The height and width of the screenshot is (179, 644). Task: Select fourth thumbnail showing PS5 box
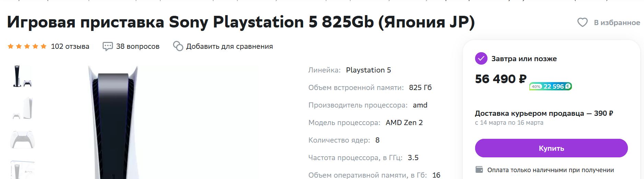pos(22,169)
